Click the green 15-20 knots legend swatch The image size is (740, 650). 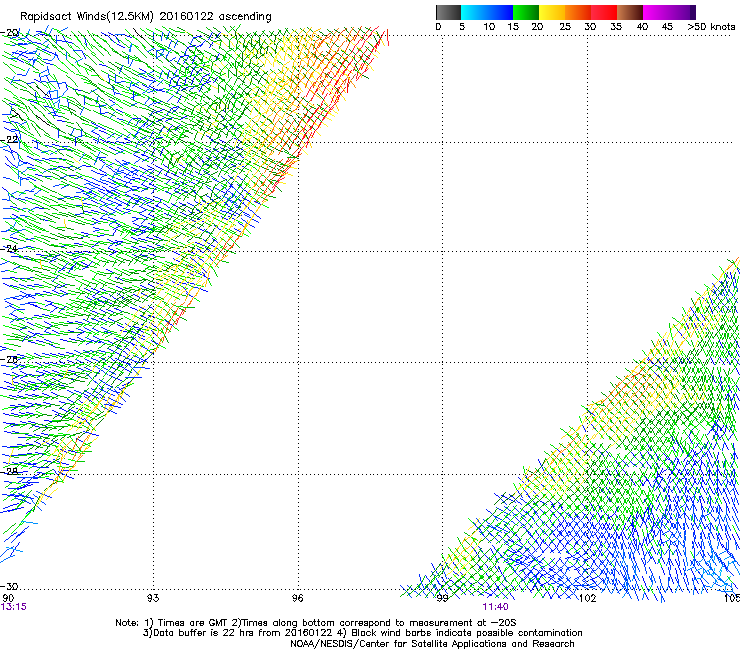[526, 12]
